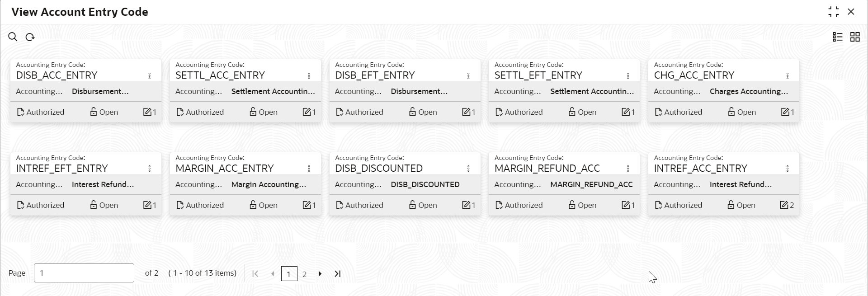Click Authorized icon on MARGIN_ACC_ENTRY card
868x296 pixels.
pos(180,205)
